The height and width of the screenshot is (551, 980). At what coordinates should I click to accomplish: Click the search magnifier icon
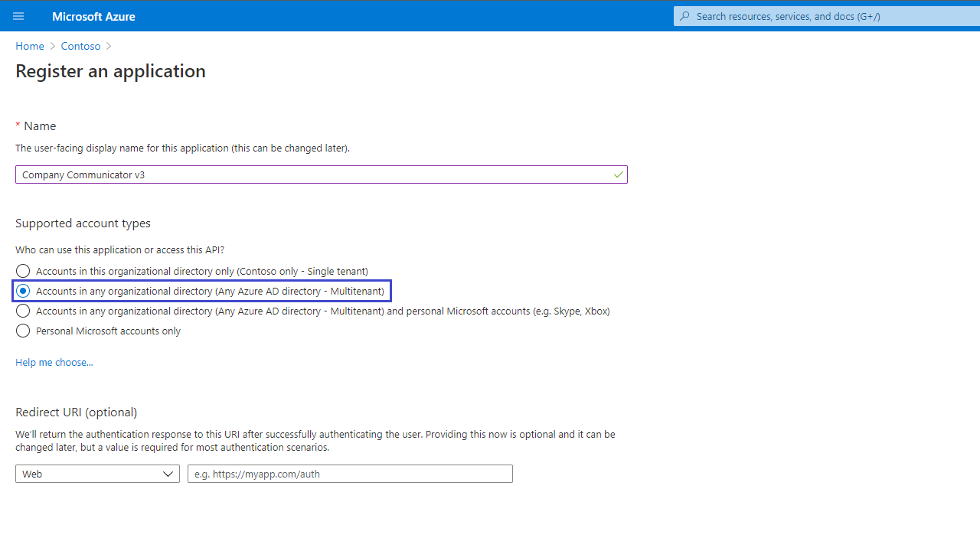[x=685, y=16]
